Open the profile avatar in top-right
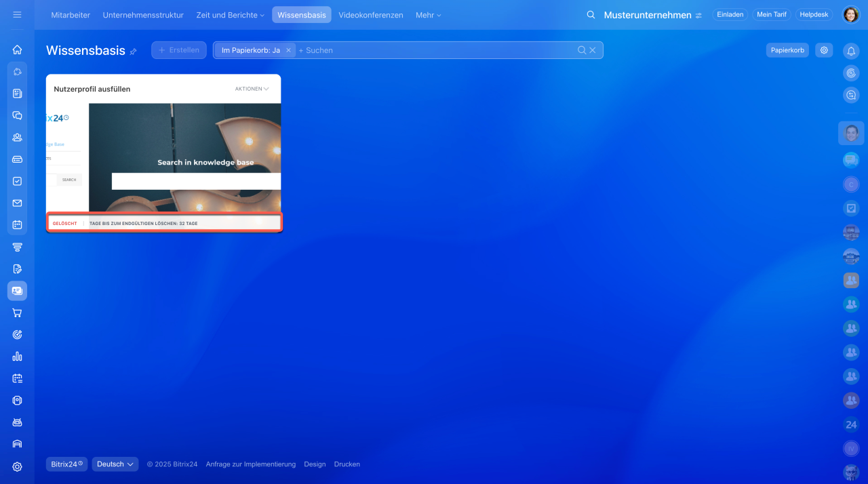Viewport: 868px width, 484px height. point(851,15)
